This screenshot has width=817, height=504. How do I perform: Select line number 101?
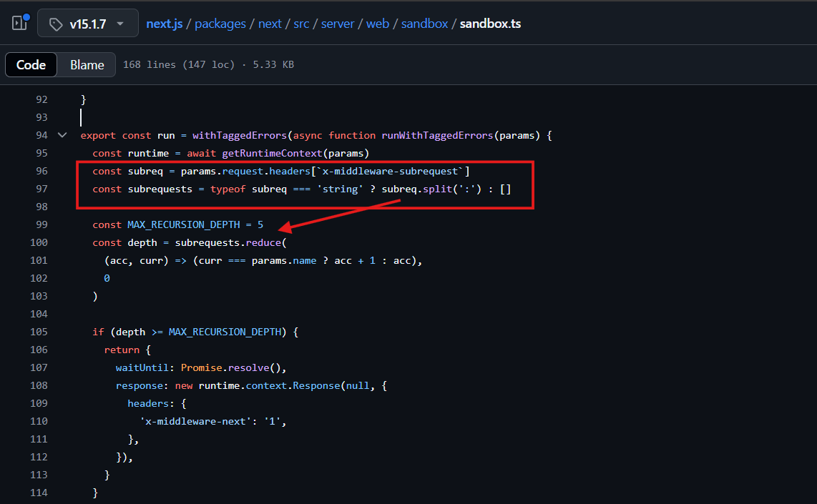(x=39, y=260)
